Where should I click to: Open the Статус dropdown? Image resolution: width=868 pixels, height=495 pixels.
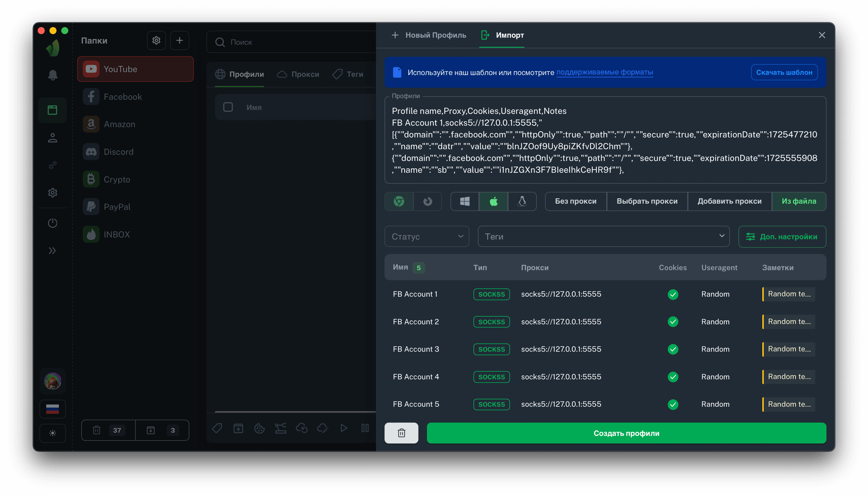[x=427, y=236]
